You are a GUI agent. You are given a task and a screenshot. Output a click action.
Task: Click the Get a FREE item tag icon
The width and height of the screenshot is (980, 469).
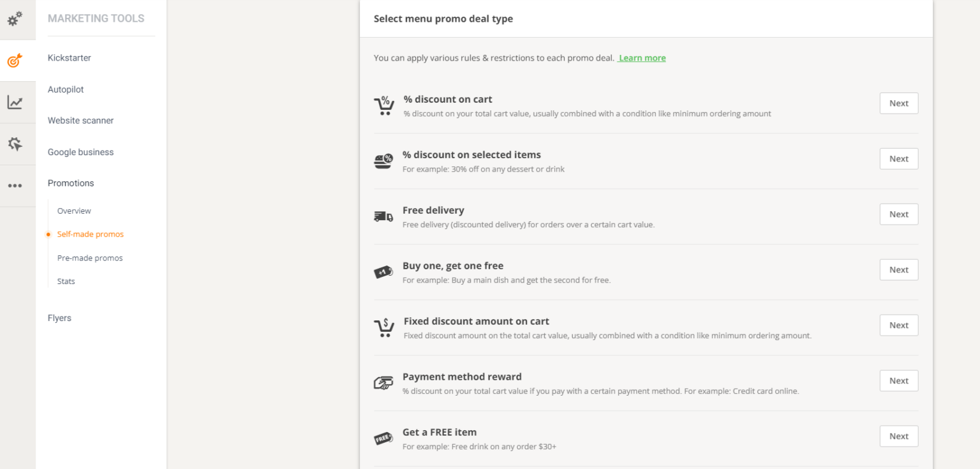pos(383,438)
